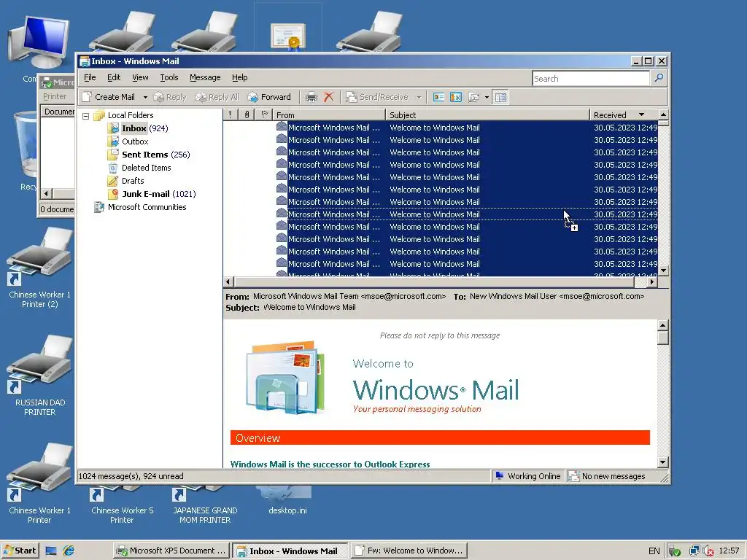
Task: Click the Working Online status indicator
Action: coord(528,476)
